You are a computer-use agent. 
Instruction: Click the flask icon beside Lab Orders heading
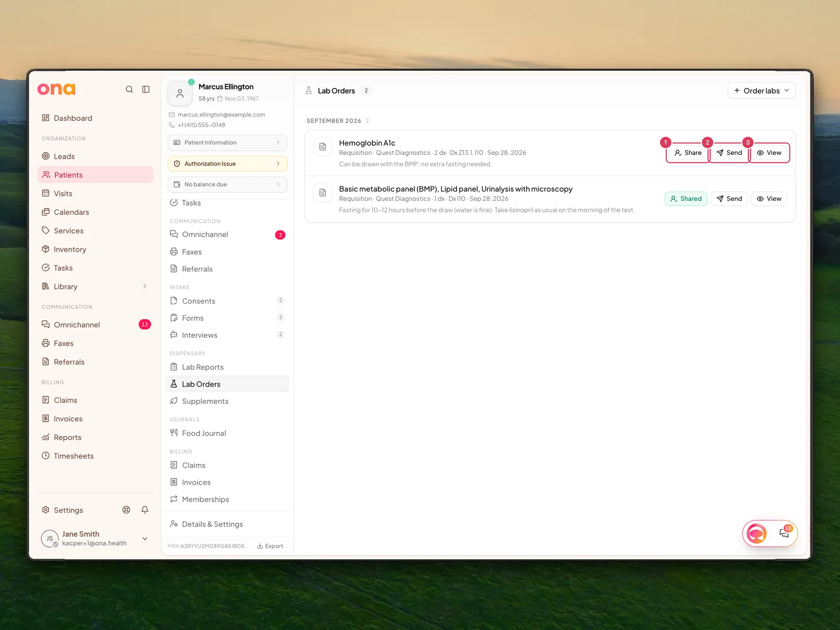click(309, 91)
